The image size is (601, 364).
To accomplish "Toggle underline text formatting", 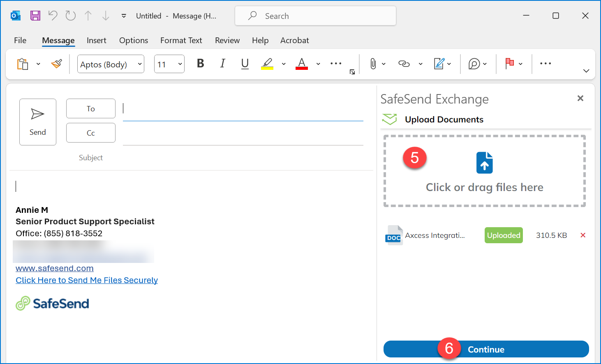I will (245, 64).
